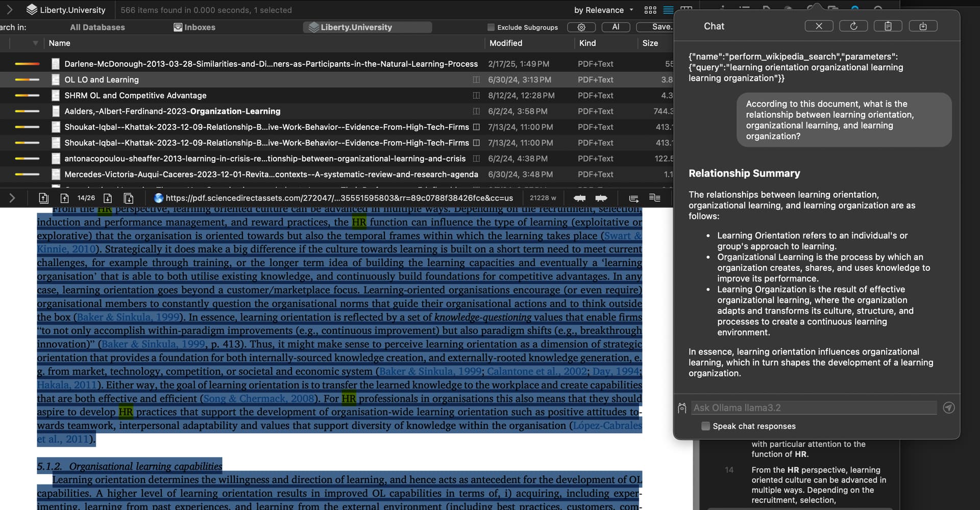980x510 pixels.
Task: Click the Save search button
Action: pos(661,27)
